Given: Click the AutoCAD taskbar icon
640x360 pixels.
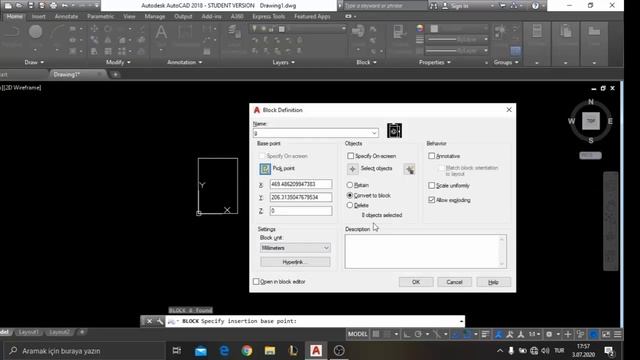Looking at the screenshot, I should [316, 351].
